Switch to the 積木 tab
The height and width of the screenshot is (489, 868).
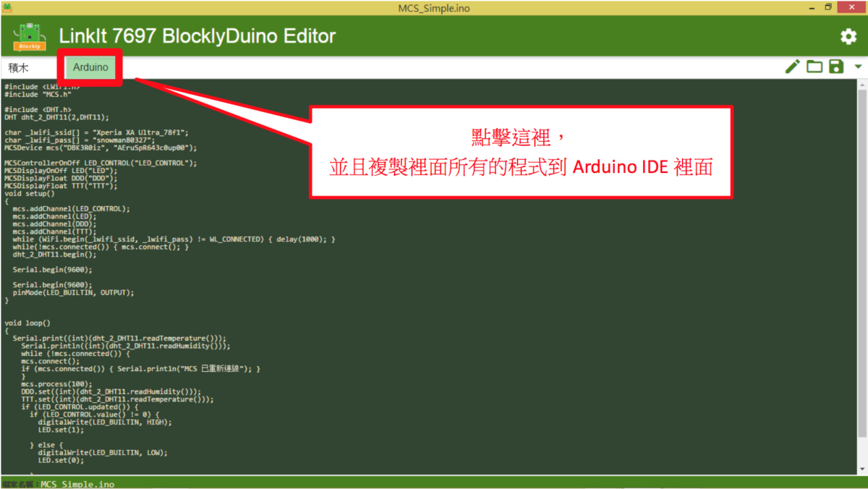pyautogui.click(x=19, y=67)
